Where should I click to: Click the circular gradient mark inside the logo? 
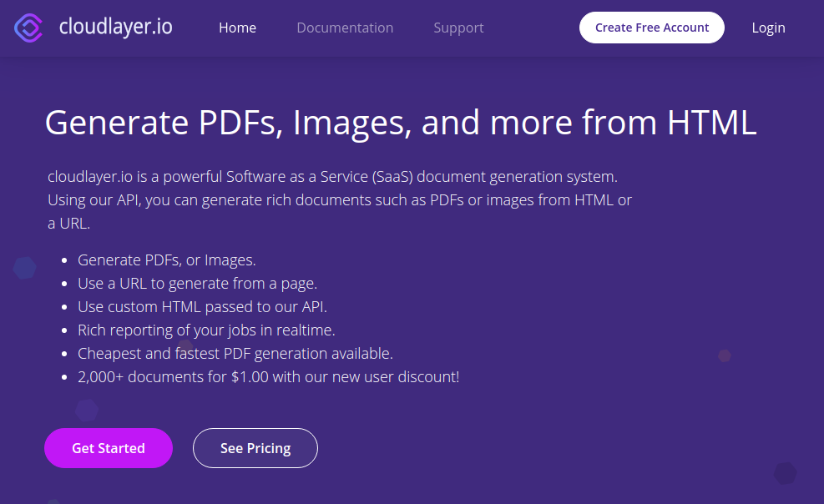point(28,27)
